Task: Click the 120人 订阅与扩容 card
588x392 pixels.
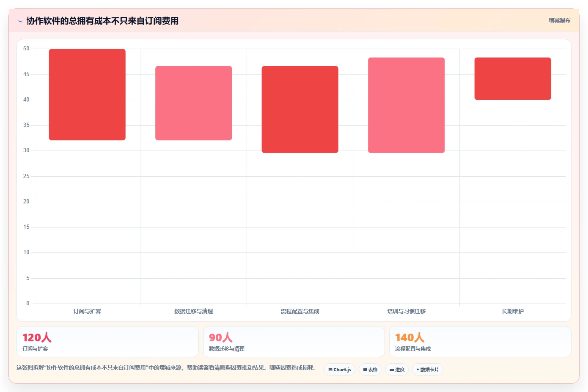Action: (107, 342)
